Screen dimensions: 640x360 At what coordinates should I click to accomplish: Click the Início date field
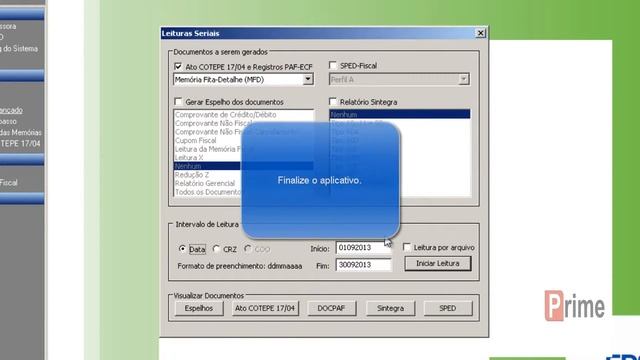(363, 248)
